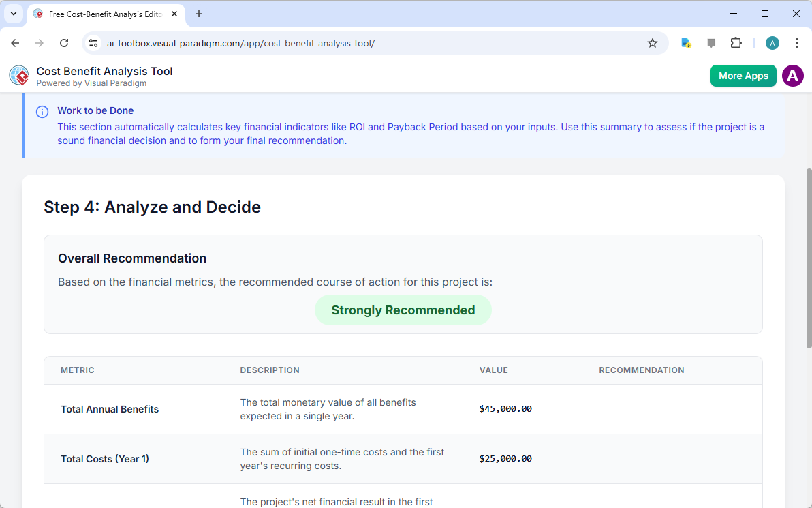Open Chrome's three-dot menu
Viewport: 812px width, 508px height.
coord(796,42)
